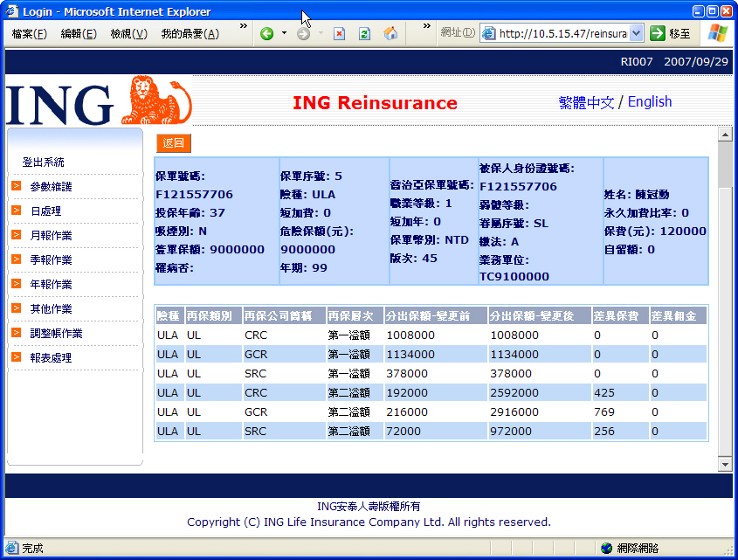
Task: Click the ING lion logo
Action: (156, 100)
